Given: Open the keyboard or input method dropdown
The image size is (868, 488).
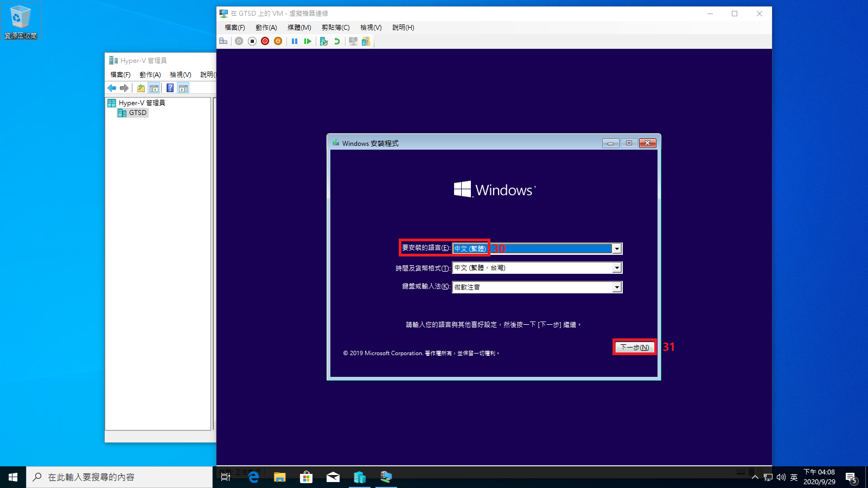Looking at the screenshot, I should tap(616, 287).
